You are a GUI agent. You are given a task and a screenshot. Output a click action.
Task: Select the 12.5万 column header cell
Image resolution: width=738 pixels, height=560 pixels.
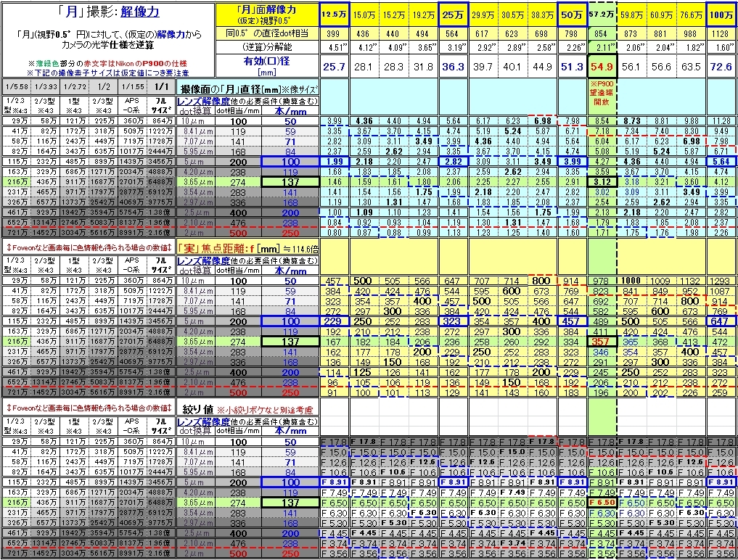pos(334,15)
